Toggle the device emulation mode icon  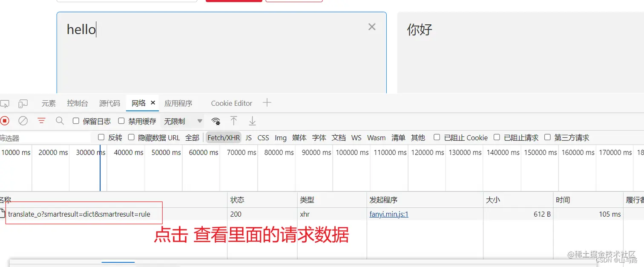tap(23, 103)
